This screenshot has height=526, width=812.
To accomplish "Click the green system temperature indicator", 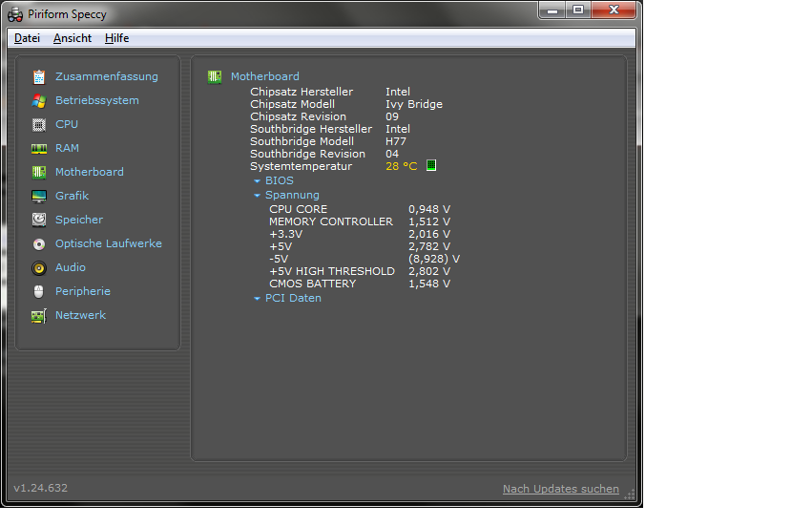I will pyautogui.click(x=431, y=165).
